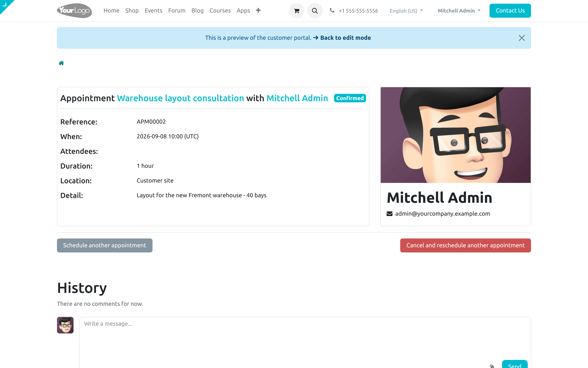Viewport: 588px width, 368px height.
Task: Focus the Write a message field
Action: pos(305,342)
